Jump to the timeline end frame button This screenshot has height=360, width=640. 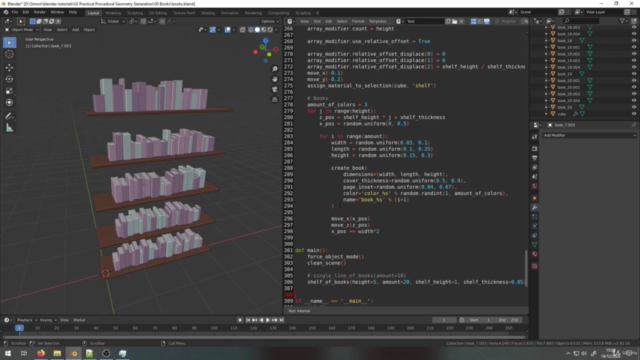(x=281, y=320)
